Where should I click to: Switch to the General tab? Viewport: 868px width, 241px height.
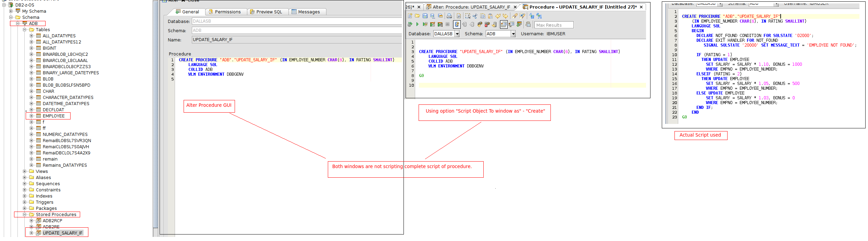tap(187, 12)
